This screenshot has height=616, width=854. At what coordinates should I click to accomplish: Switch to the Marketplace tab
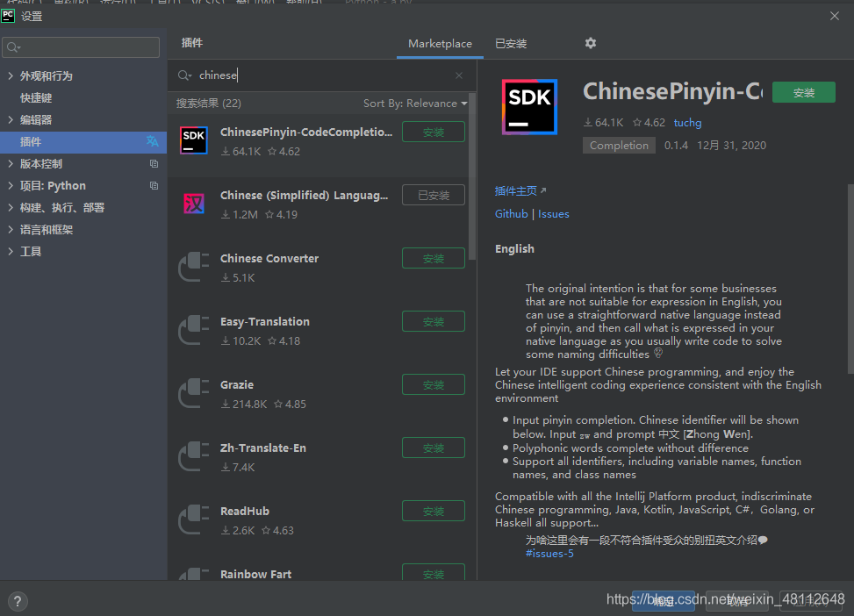[x=440, y=44]
